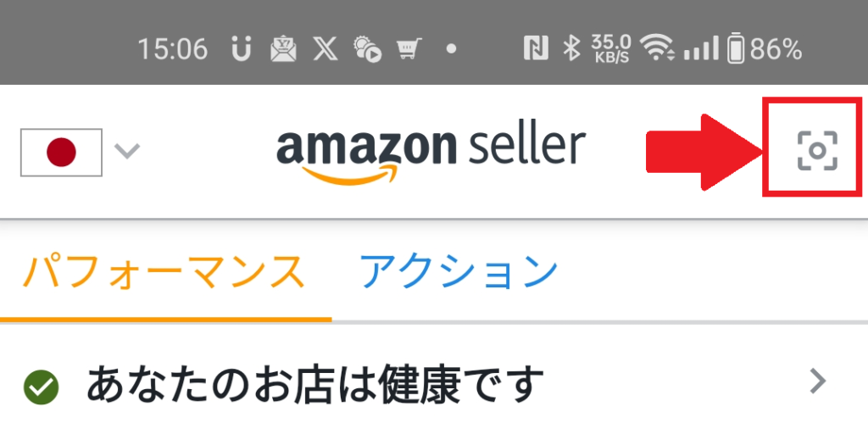Image resolution: width=868 pixels, height=440 pixels.
Task: Tap the 15:06 clock in status bar
Action: [172, 50]
